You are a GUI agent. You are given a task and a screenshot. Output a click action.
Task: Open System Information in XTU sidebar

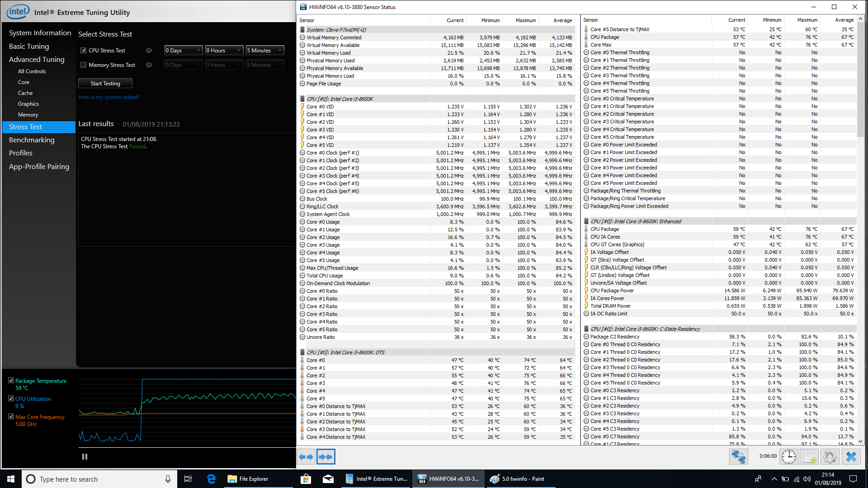point(40,33)
